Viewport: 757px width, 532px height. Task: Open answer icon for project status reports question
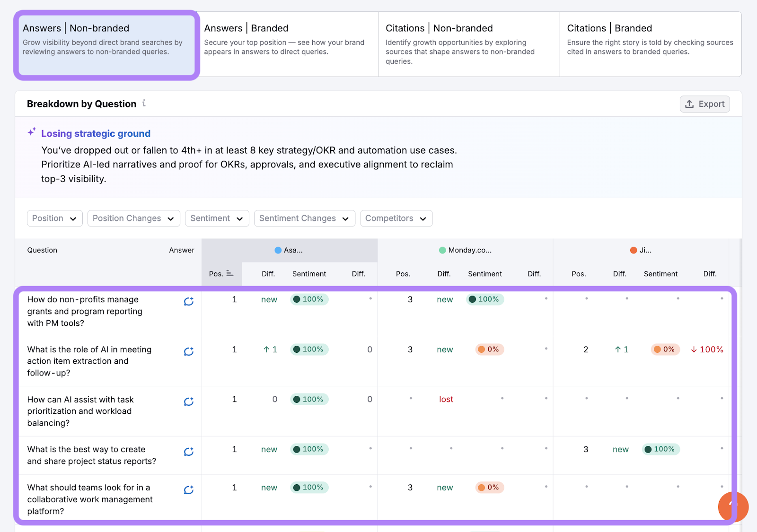point(189,452)
